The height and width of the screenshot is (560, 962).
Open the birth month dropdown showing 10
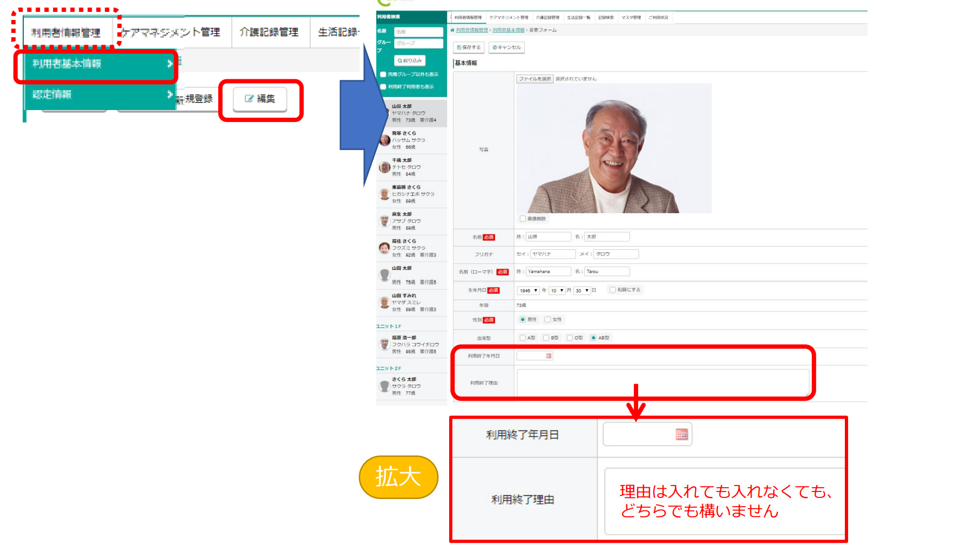click(557, 290)
